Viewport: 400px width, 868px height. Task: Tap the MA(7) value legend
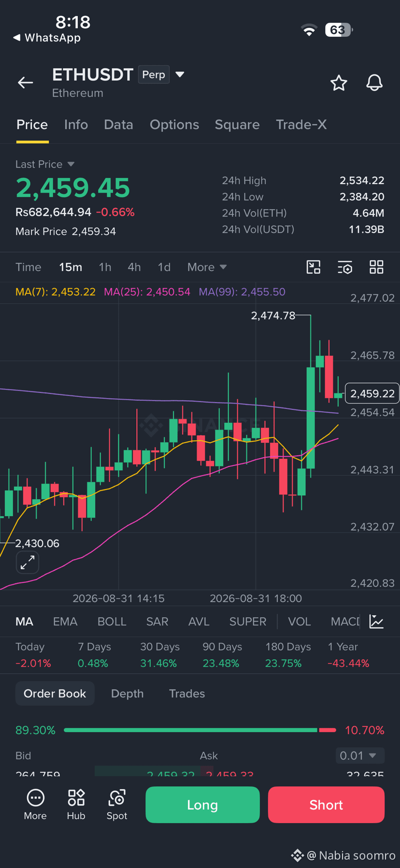(x=56, y=292)
